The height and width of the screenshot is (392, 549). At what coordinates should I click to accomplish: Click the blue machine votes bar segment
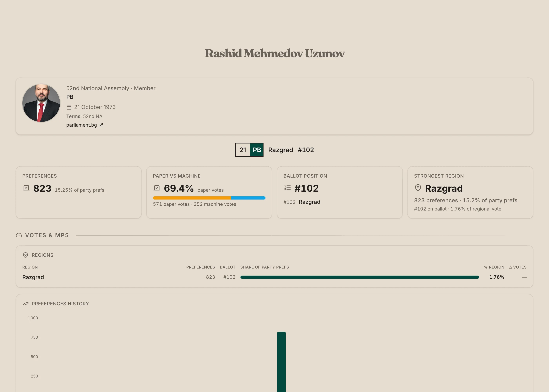tap(248, 198)
